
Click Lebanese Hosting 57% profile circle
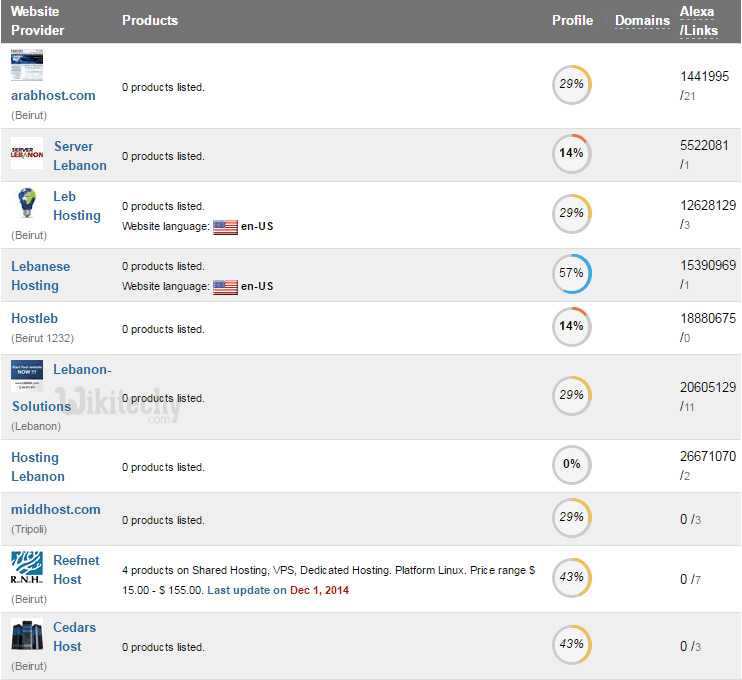[572, 273]
